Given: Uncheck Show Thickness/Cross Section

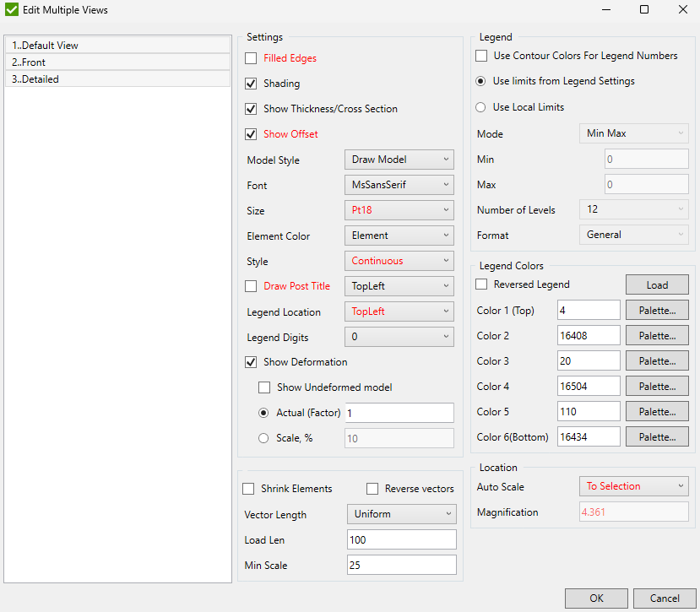Looking at the screenshot, I should click(250, 109).
